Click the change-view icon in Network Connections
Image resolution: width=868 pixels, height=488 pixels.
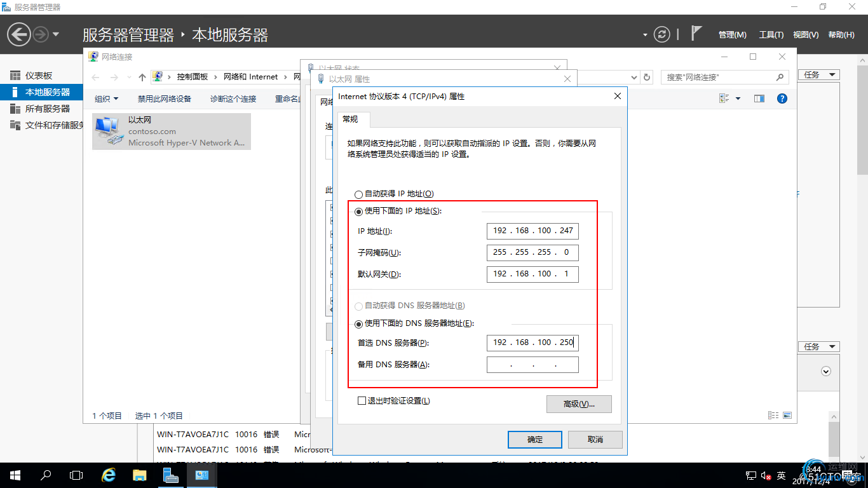coord(724,98)
